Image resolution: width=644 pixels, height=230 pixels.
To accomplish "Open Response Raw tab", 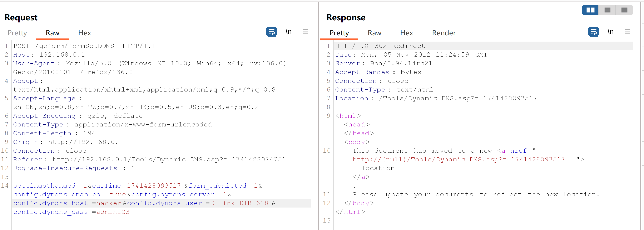I will [374, 33].
